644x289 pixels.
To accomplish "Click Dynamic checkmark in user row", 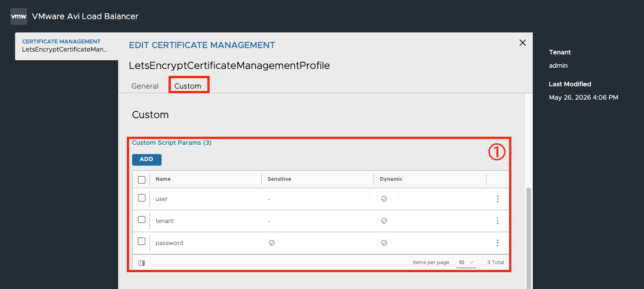I will point(384,199).
